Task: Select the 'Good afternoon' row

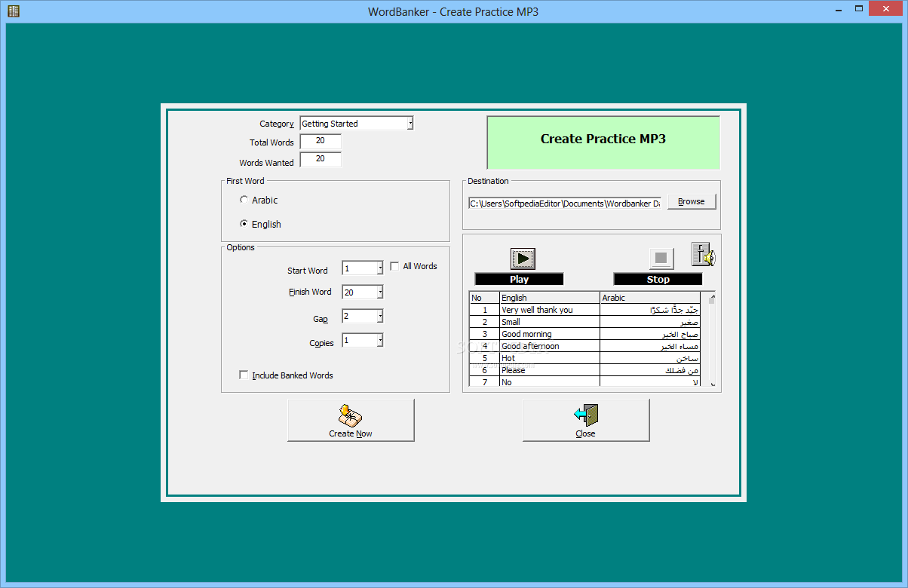Action: pyautogui.click(x=584, y=346)
